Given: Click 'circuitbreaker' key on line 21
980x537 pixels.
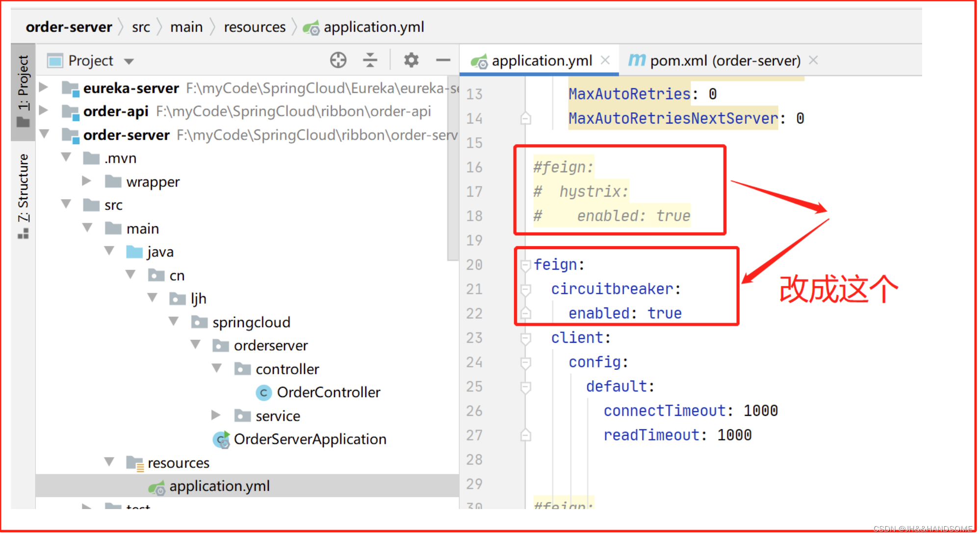Looking at the screenshot, I should click(x=612, y=289).
